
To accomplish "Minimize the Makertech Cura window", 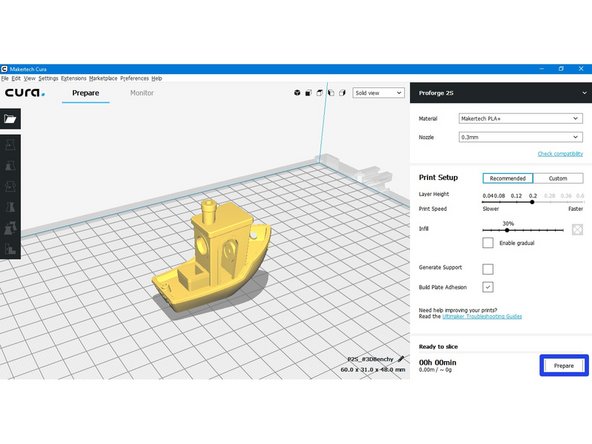I will (542, 69).
